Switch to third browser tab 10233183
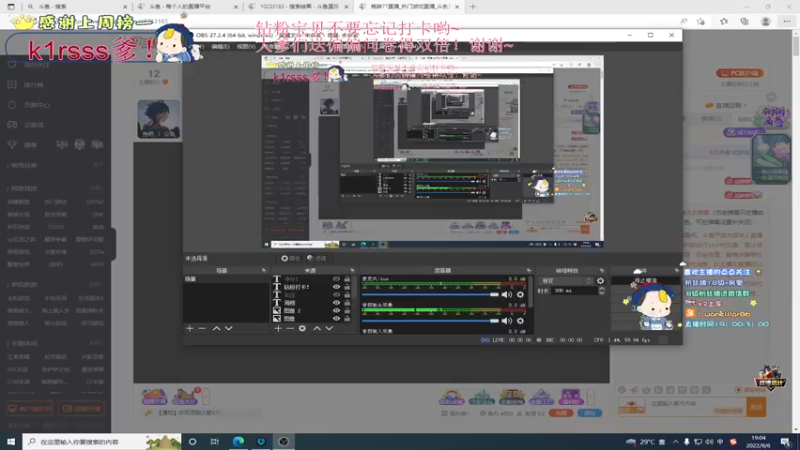This screenshot has height=450, width=800. tap(298, 7)
